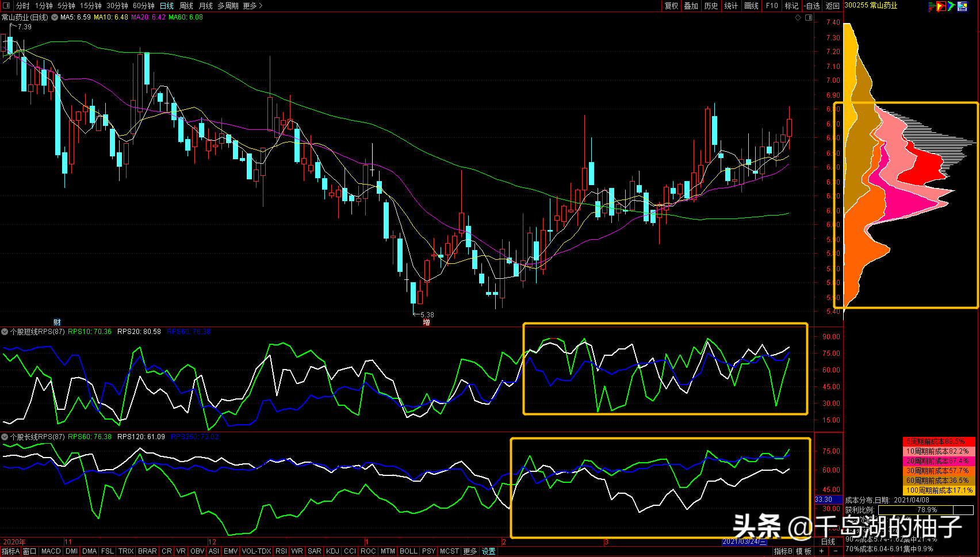
Task: Expand the 个股短线RPS indicator dropdown
Action: click(x=5, y=332)
